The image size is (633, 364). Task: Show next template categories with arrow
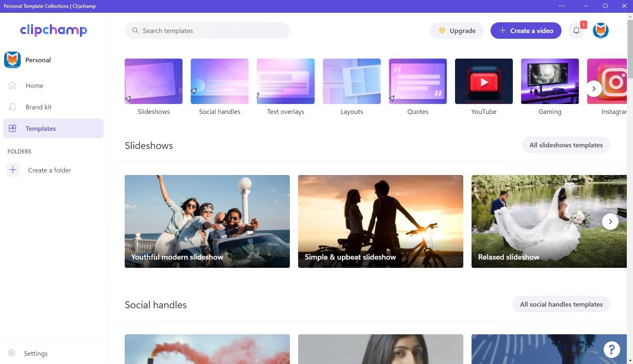click(x=594, y=89)
